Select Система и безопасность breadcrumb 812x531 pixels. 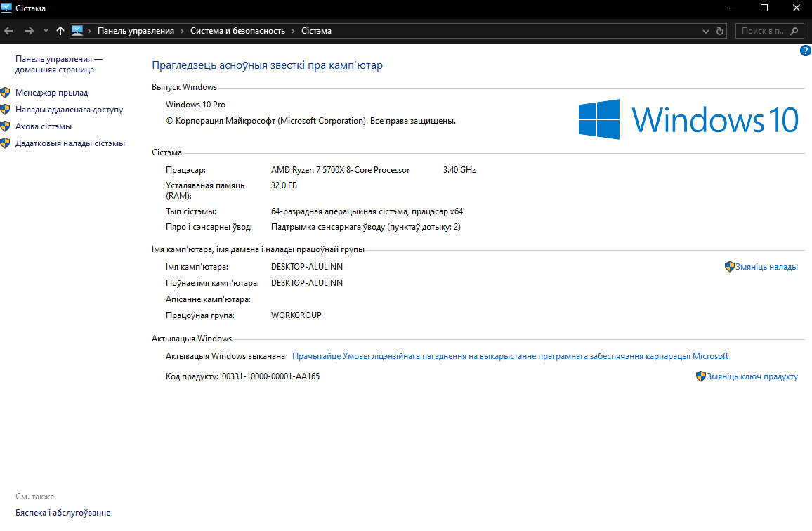(x=237, y=31)
